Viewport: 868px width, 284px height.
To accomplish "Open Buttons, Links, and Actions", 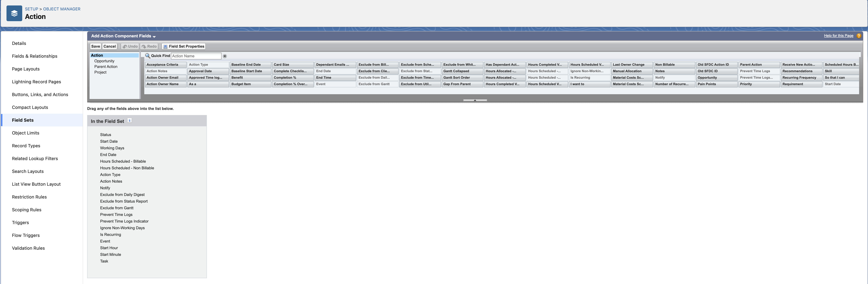I will click(x=40, y=95).
